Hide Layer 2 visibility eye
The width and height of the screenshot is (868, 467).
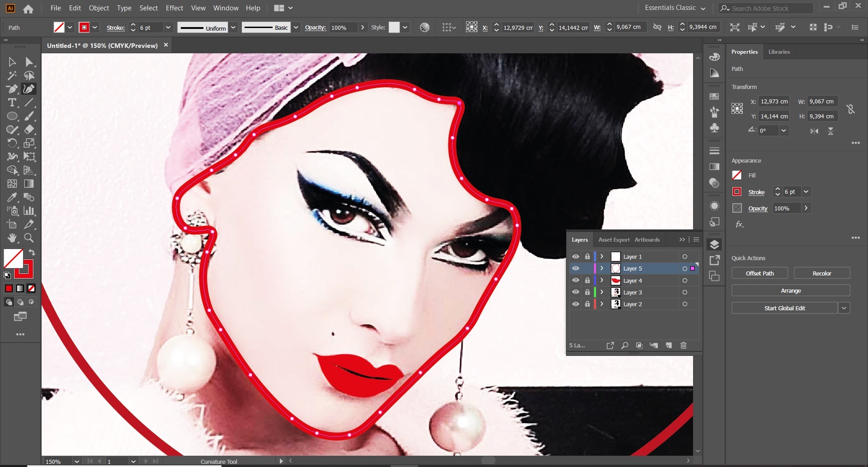[576, 304]
